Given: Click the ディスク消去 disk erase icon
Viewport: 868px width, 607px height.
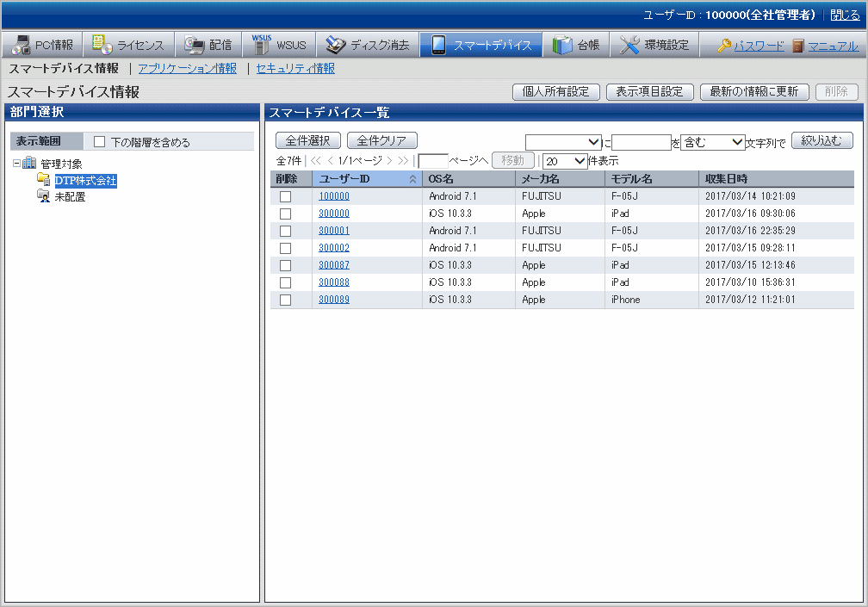Looking at the screenshot, I should pyautogui.click(x=335, y=45).
